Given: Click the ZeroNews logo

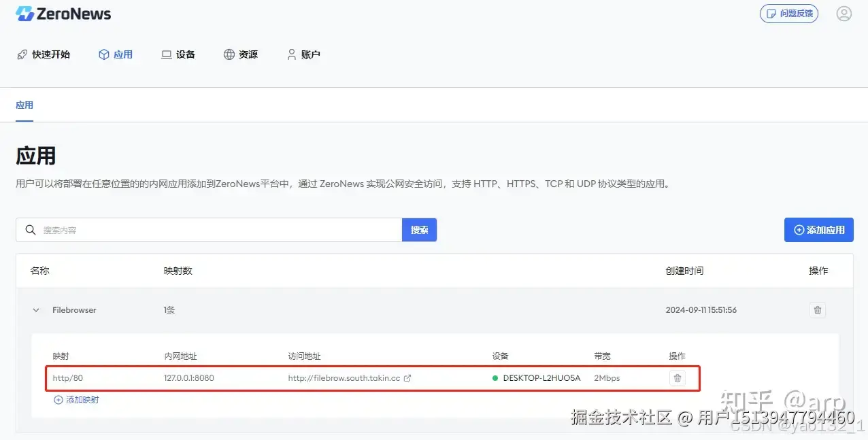Looking at the screenshot, I should point(63,14).
